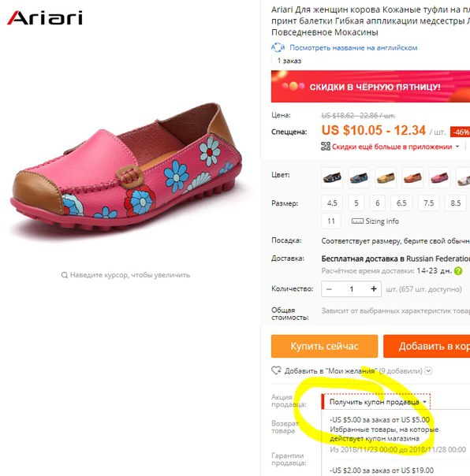
Task: Expand the wishlist dropdown arrow
Action: point(428,370)
